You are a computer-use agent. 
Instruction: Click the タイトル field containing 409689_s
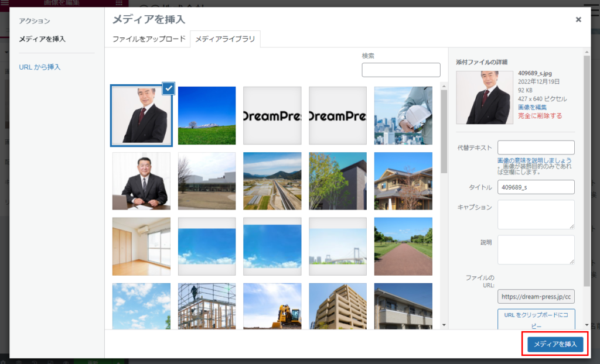(x=536, y=187)
